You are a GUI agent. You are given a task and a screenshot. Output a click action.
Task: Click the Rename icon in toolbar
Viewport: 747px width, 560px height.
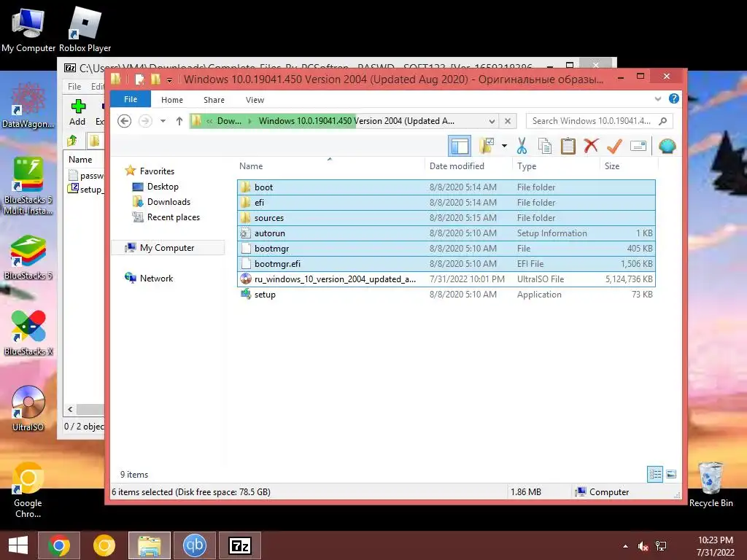coord(638,146)
